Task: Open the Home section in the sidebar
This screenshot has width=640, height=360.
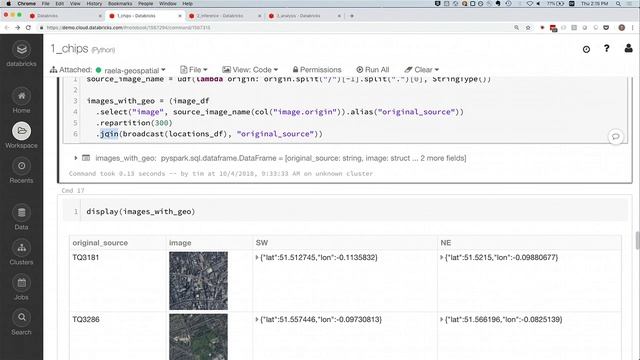Action: tap(21, 101)
